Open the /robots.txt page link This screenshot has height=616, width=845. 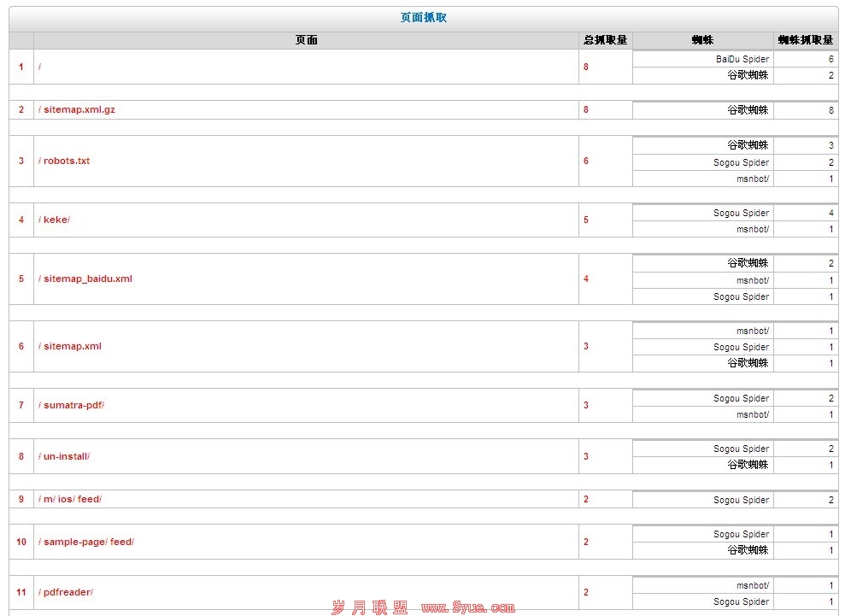[x=63, y=161]
